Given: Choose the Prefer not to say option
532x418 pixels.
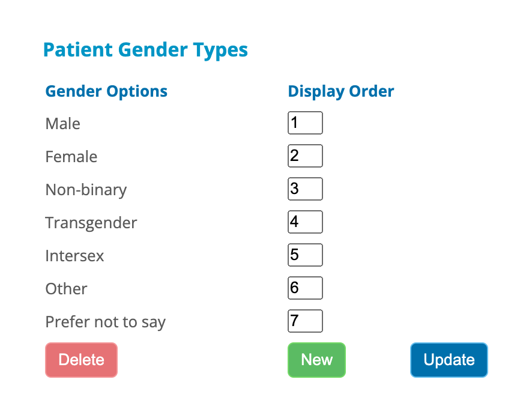Looking at the screenshot, I should (x=105, y=323).
